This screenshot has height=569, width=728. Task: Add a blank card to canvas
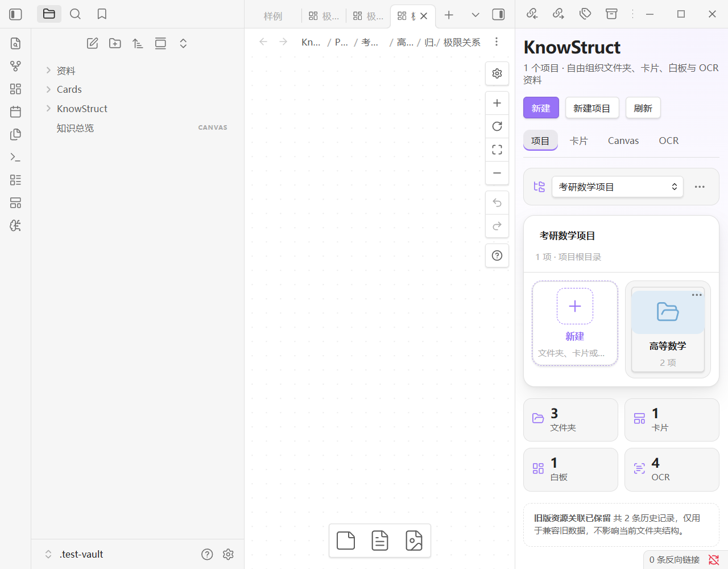[x=346, y=541]
